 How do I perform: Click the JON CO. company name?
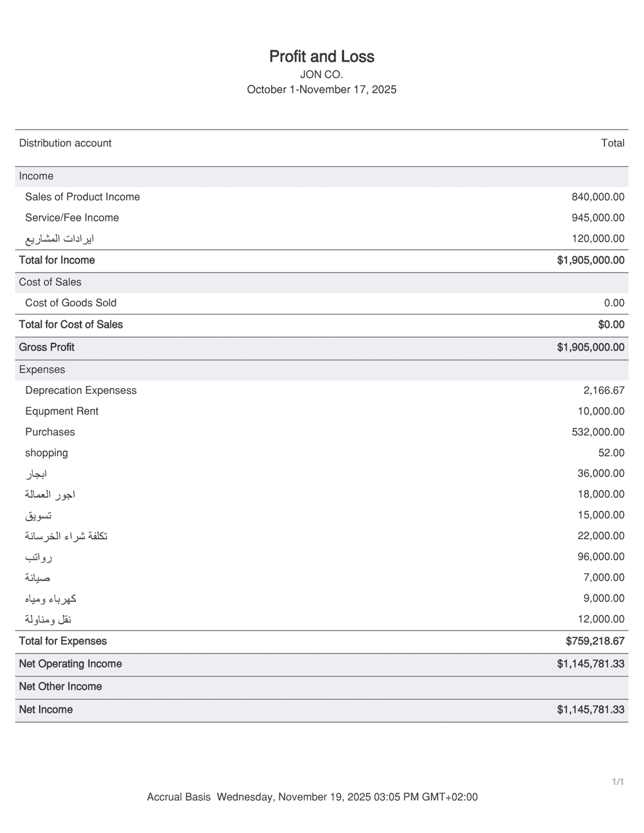[321, 74]
